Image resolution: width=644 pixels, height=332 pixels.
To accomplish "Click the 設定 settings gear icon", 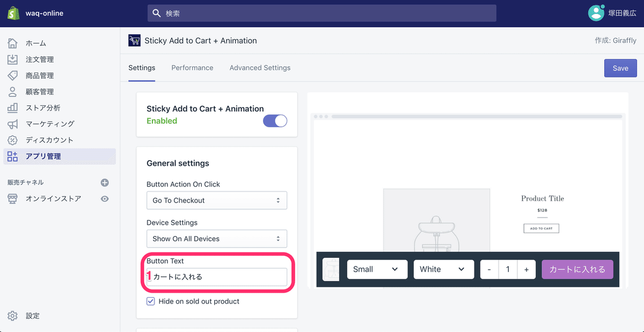I will 13,316.
